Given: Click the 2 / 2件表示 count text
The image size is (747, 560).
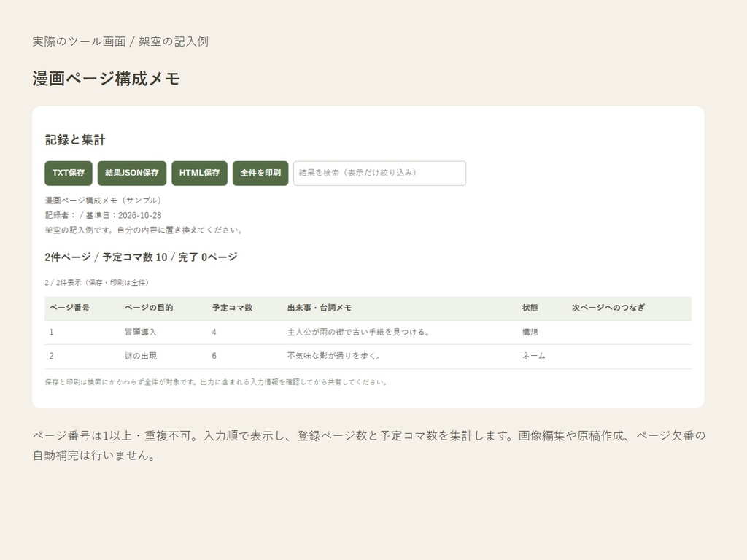Looking at the screenshot, I should pos(97,282).
